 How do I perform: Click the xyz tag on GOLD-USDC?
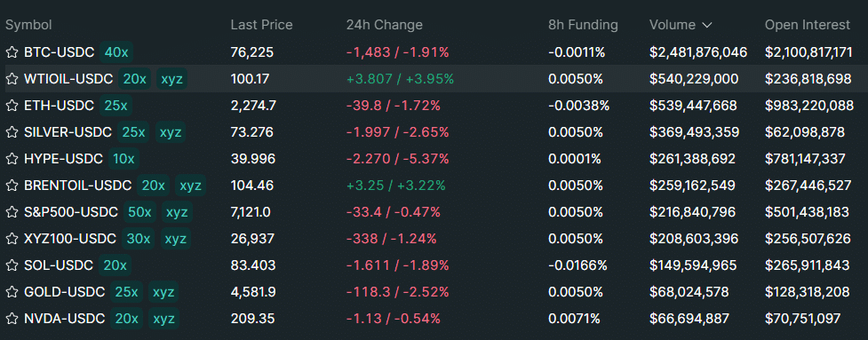point(163,291)
